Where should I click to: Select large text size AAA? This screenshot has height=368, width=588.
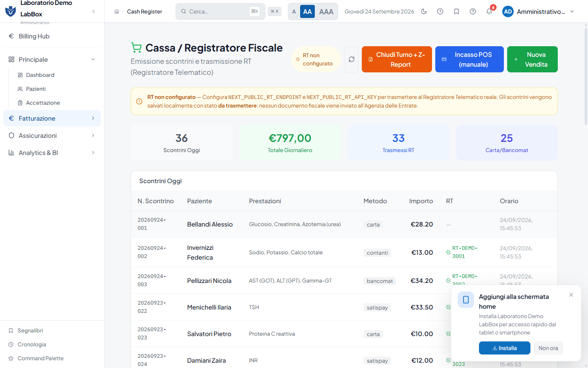[326, 11]
